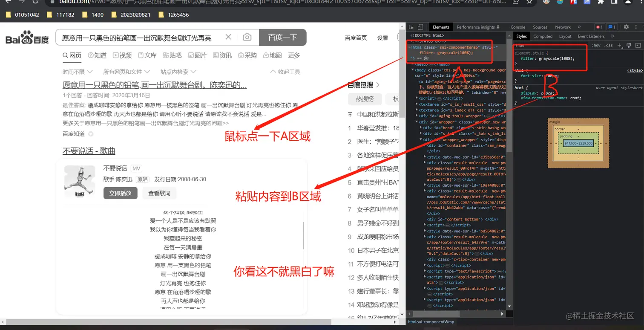The width and height of the screenshot is (644, 330).
Task: Open the 采购 tab
Action: click(247, 55)
